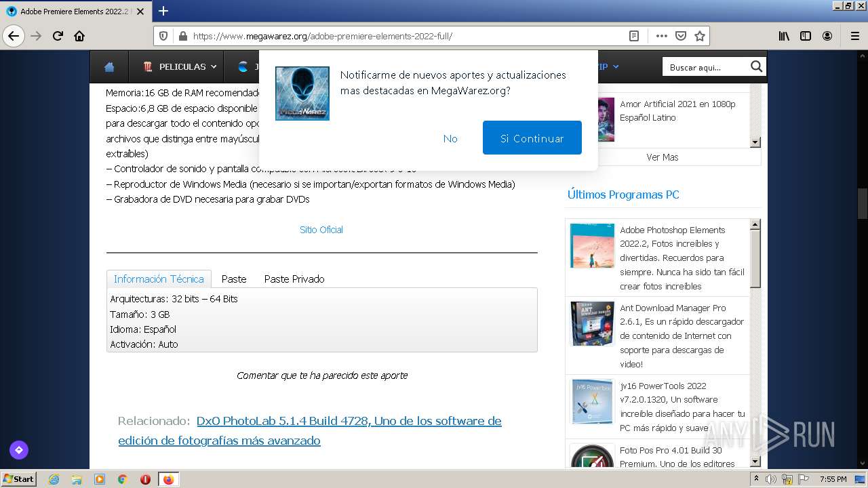Open the page actions three-dot menu
Image resolution: width=868 pixels, height=488 pixels.
click(x=661, y=36)
